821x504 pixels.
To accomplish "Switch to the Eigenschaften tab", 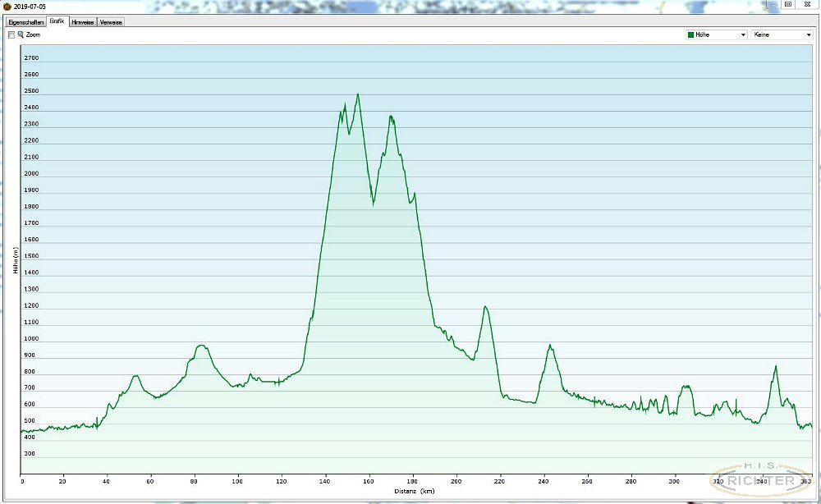I will coord(25,22).
